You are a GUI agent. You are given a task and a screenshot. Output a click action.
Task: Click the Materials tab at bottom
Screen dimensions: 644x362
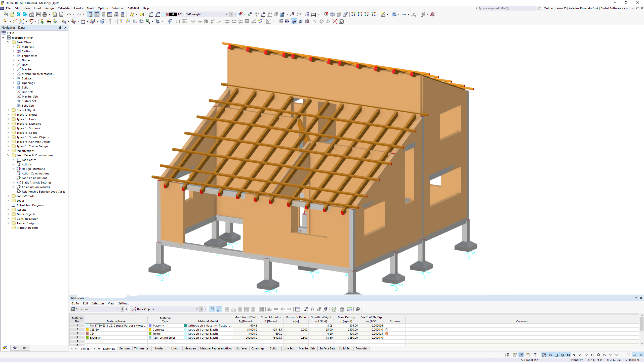coord(109,348)
